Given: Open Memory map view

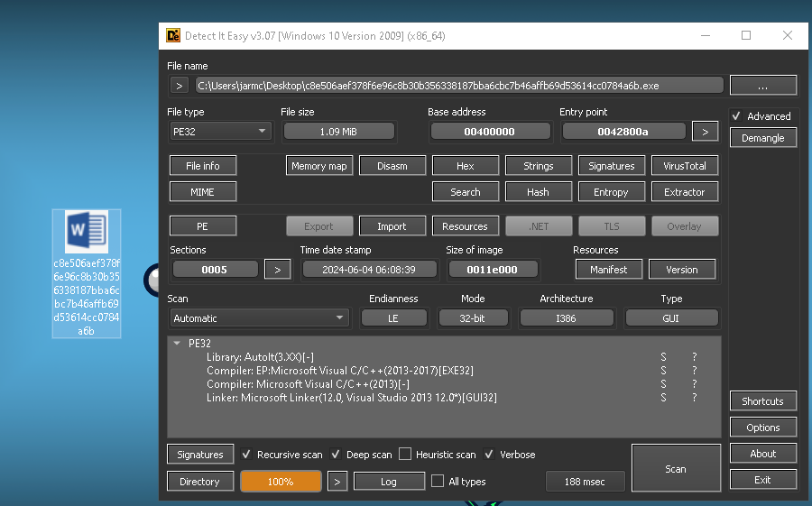Looking at the screenshot, I should (x=319, y=166).
